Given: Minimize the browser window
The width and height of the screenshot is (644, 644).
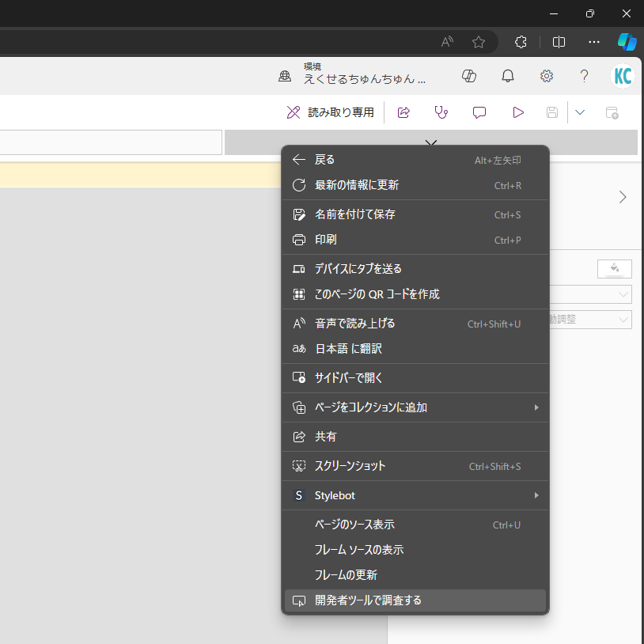Looking at the screenshot, I should click(x=554, y=13).
